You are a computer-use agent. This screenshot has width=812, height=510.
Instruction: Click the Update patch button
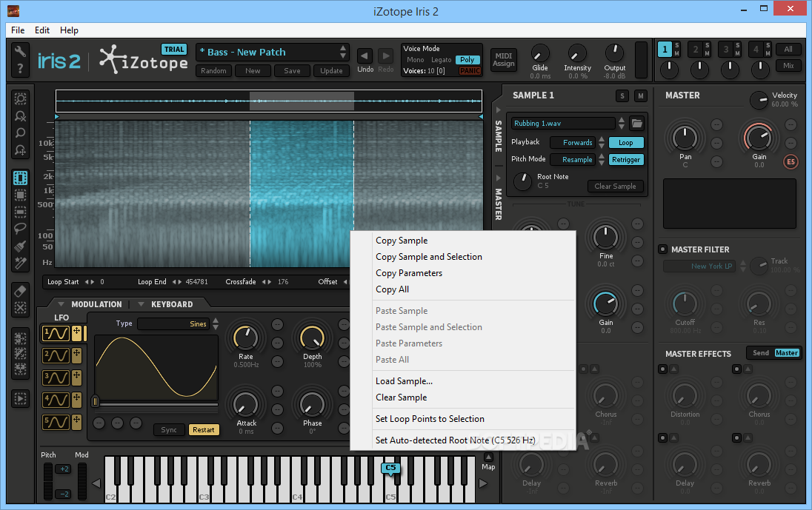(x=331, y=71)
